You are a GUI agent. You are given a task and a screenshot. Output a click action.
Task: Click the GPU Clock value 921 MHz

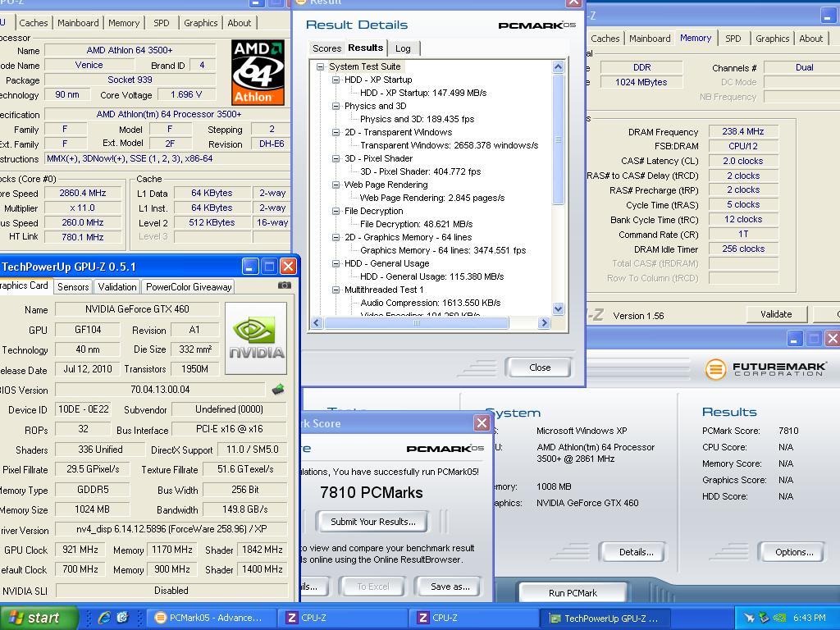[x=80, y=550]
